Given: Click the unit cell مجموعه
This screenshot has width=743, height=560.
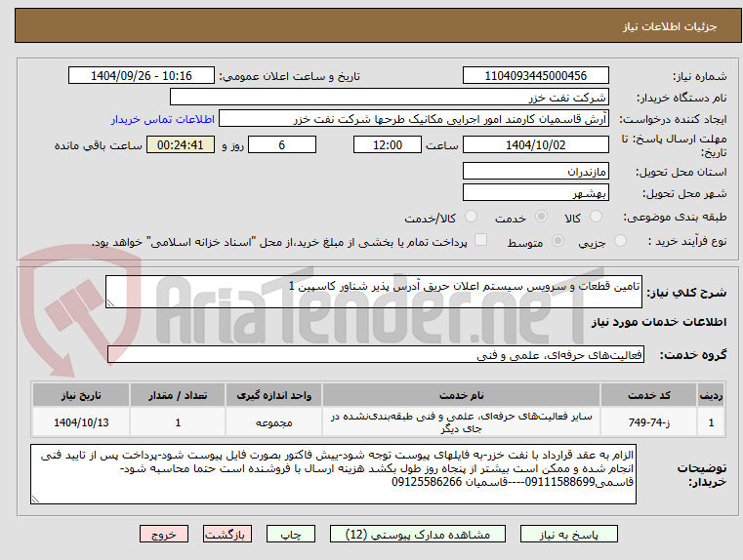Looking at the screenshot, I should pos(273,421).
